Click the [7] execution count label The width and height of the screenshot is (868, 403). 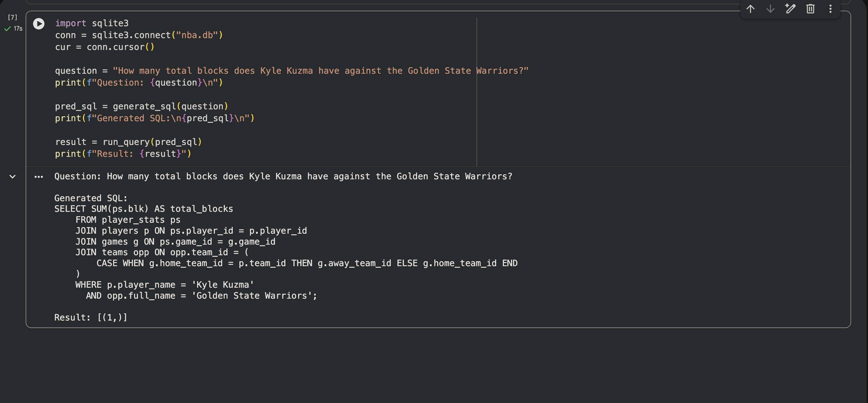[x=12, y=17]
